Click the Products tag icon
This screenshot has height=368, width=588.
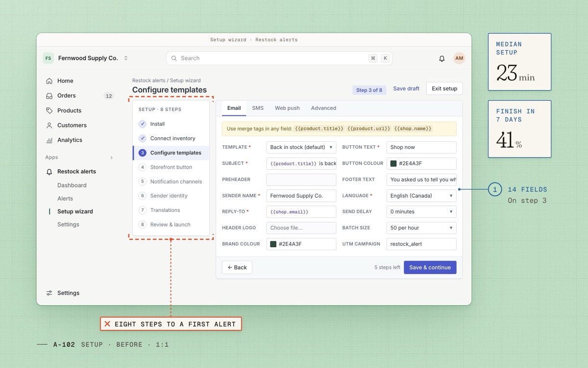click(x=49, y=110)
